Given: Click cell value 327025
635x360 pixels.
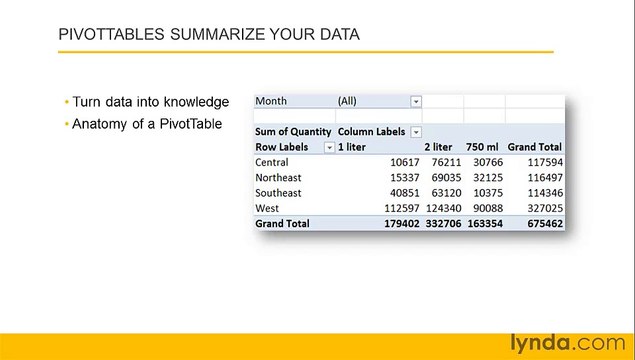Looking at the screenshot, I should 545,209.
